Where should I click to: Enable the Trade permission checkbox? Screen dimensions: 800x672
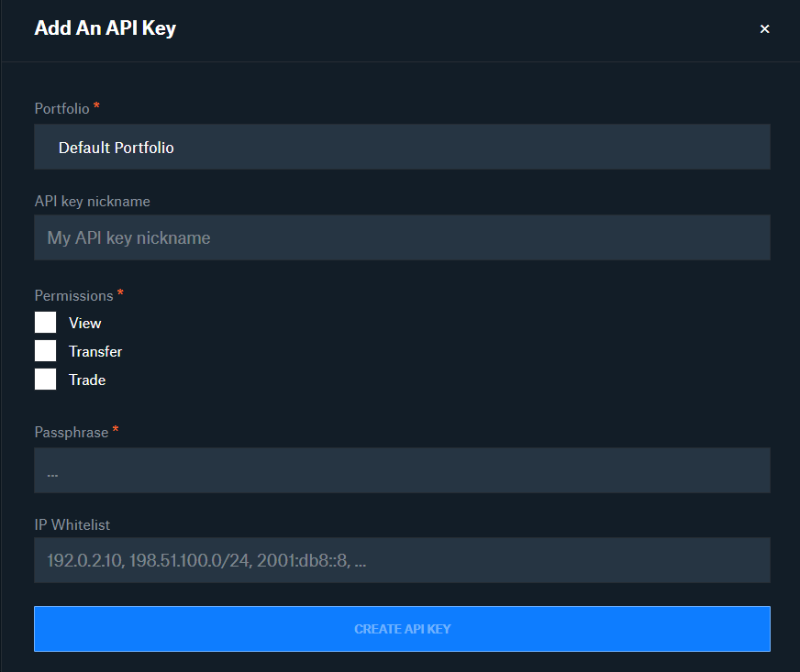pos(45,380)
